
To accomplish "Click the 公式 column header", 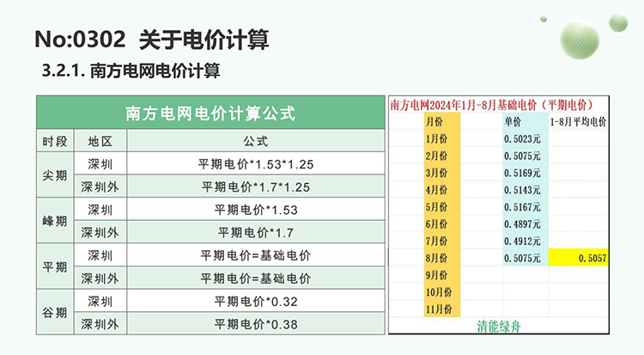I will (256, 141).
